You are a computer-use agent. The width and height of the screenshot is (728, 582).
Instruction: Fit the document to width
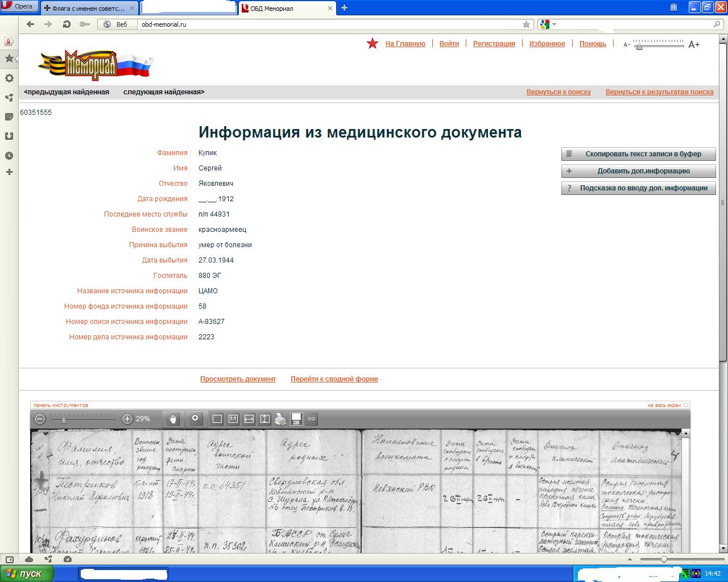pos(249,419)
